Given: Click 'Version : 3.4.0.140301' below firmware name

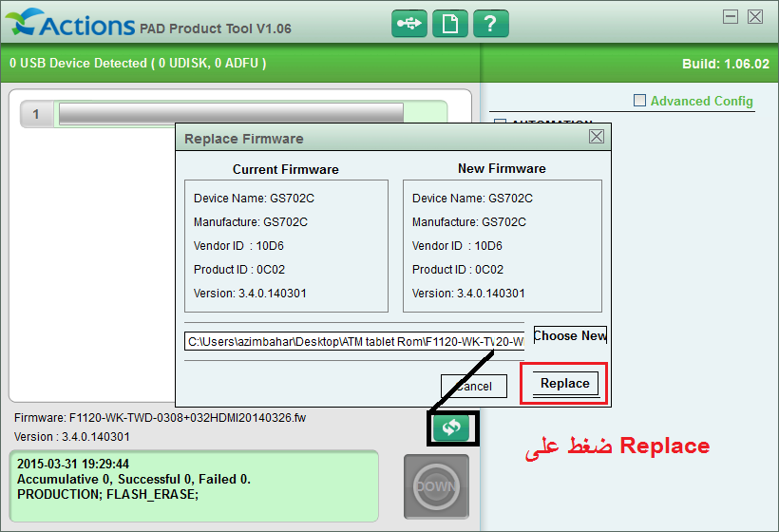Looking at the screenshot, I should (72, 437).
